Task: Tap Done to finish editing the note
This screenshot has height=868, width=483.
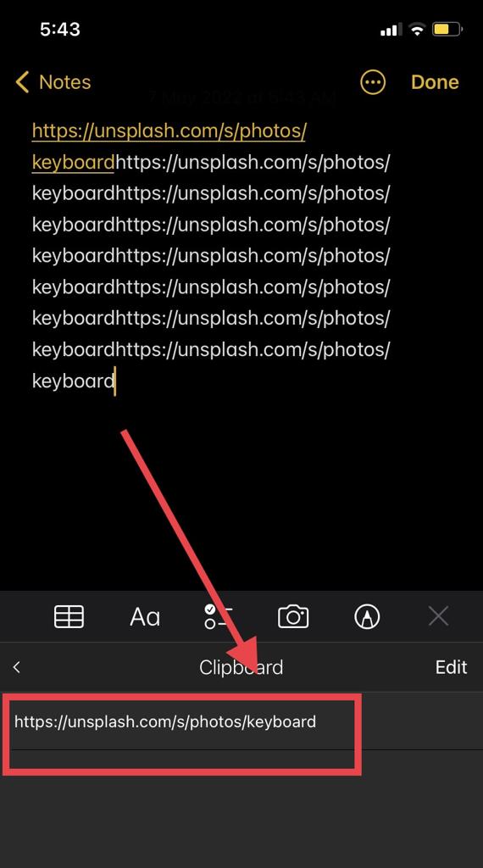Action: pyautogui.click(x=435, y=82)
